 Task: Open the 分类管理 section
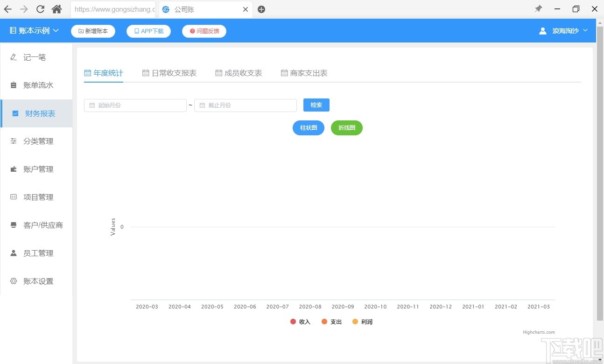point(38,141)
